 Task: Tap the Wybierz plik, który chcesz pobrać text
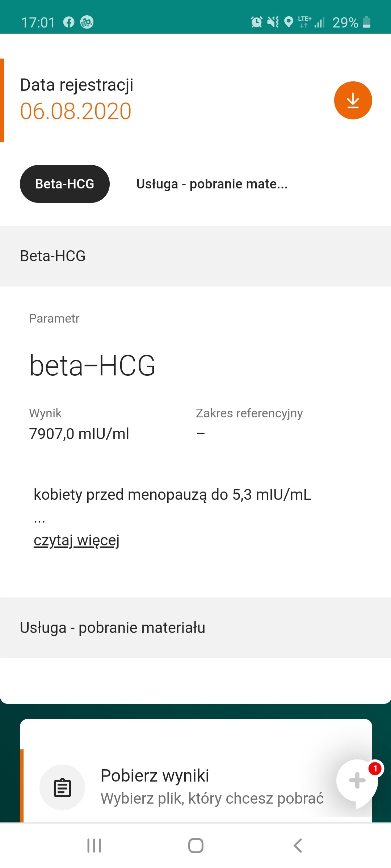coord(212,799)
